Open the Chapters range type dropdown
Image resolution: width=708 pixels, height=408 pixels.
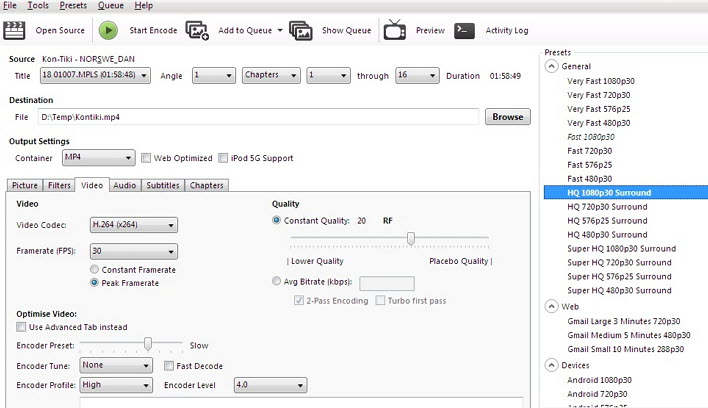(x=271, y=75)
